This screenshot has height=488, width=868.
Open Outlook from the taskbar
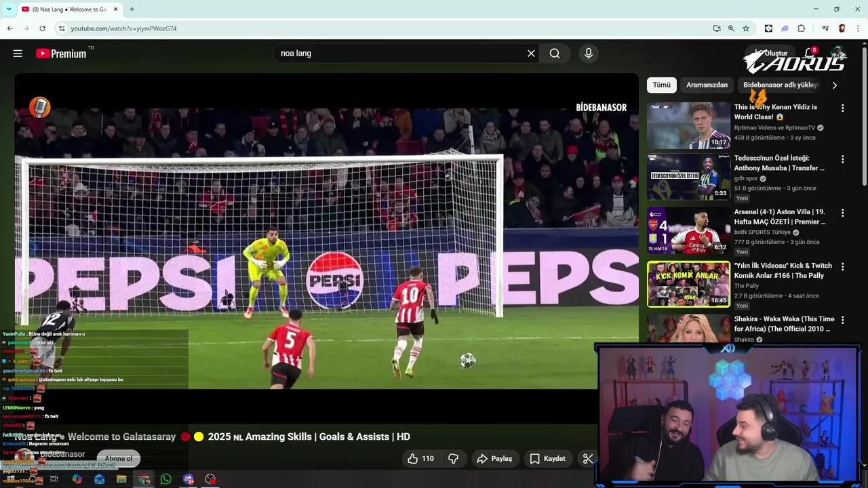point(100,479)
